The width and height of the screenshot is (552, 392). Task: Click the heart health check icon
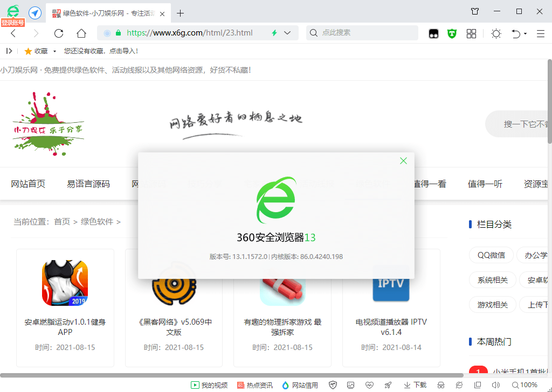click(369, 386)
